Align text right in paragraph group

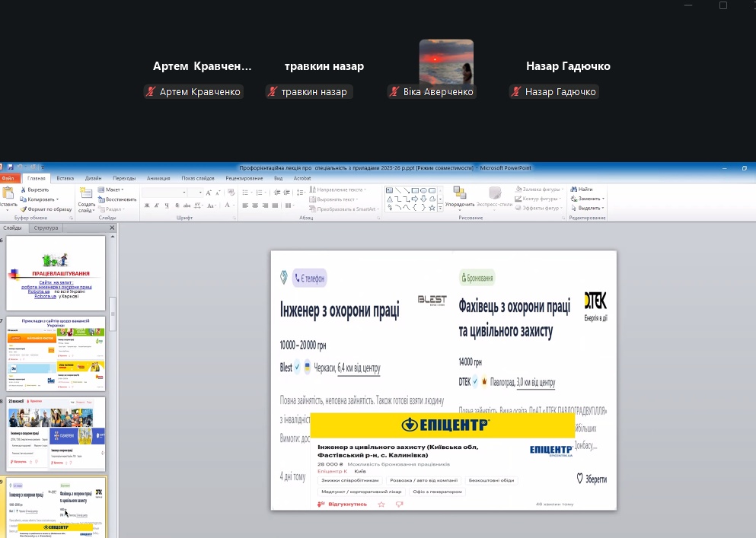pos(265,205)
